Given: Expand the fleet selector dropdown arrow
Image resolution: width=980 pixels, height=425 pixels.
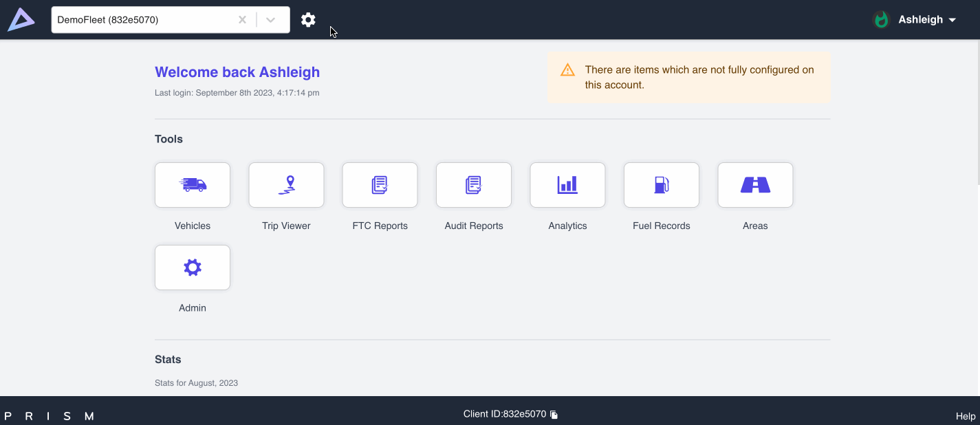Looking at the screenshot, I should (x=271, y=20).
